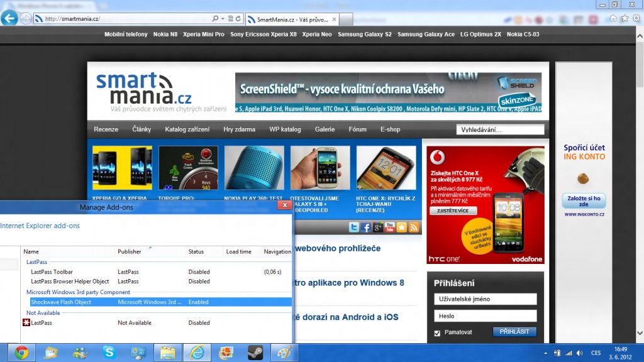644x362 pixels.
Task: Go back with the IE back arrow
Action: pyautogui.click(x=9, y=18)
